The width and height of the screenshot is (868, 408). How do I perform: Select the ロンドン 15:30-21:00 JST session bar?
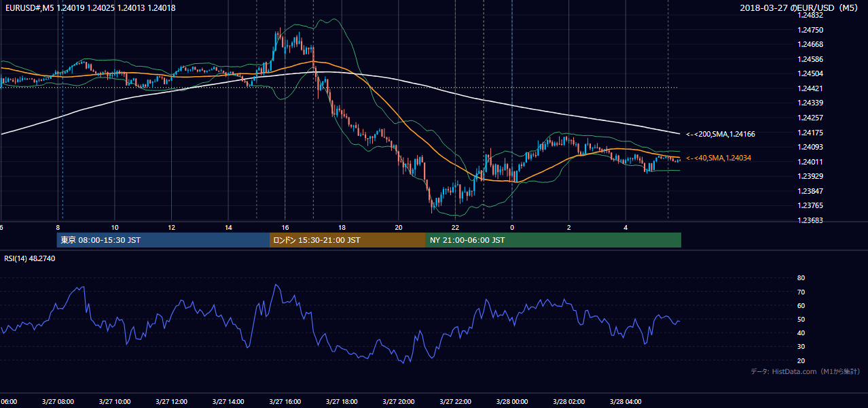[x=348, y=240]
